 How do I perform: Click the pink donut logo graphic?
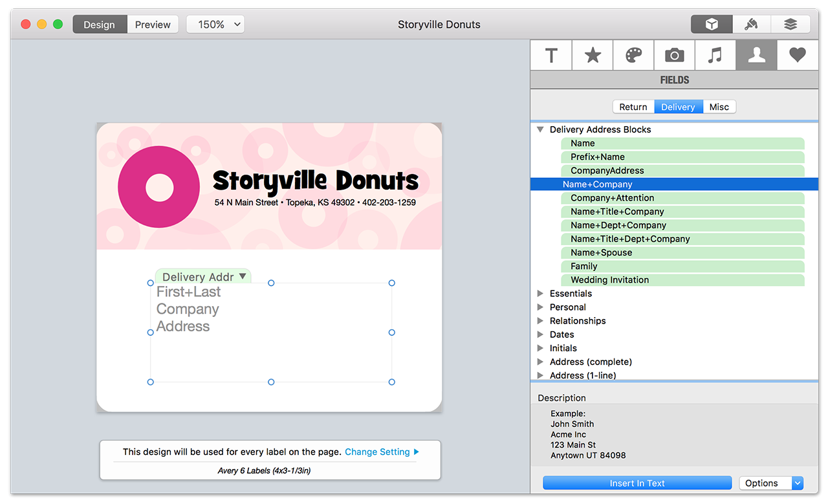[159, 187]
